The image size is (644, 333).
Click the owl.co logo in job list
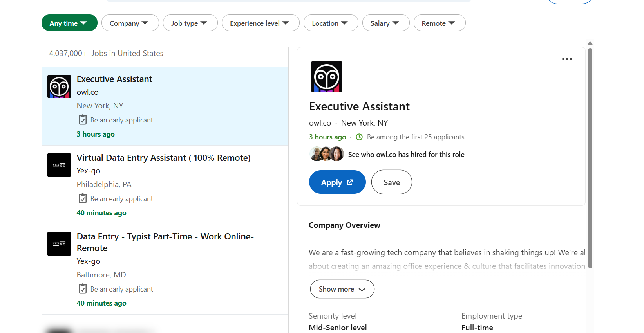click(59, 86)
